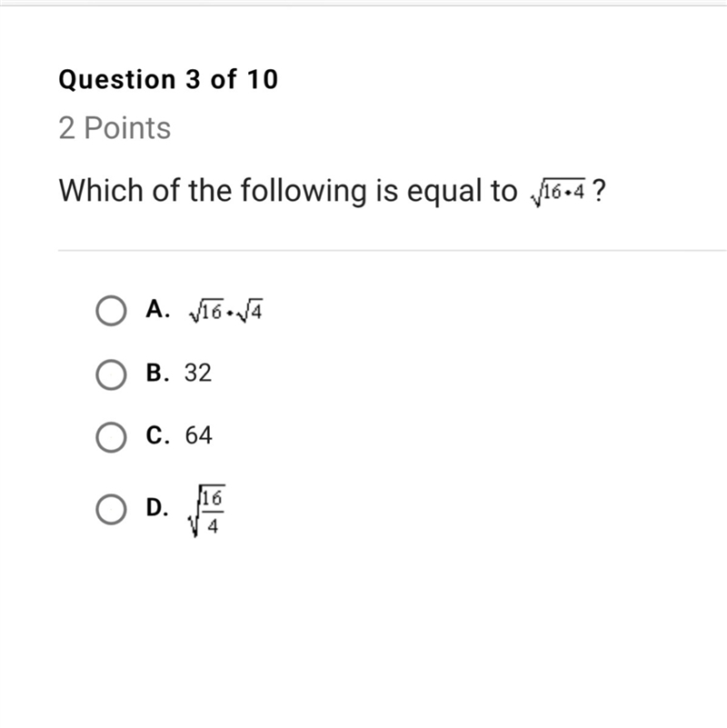This screenshot has width=727, height=728.
Task: Click the bold letter label A.
Action: 157,309
